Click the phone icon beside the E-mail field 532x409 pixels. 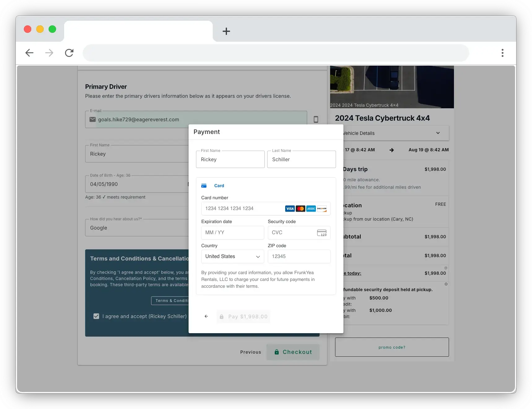pyautogui.click(x=316, y=119)
